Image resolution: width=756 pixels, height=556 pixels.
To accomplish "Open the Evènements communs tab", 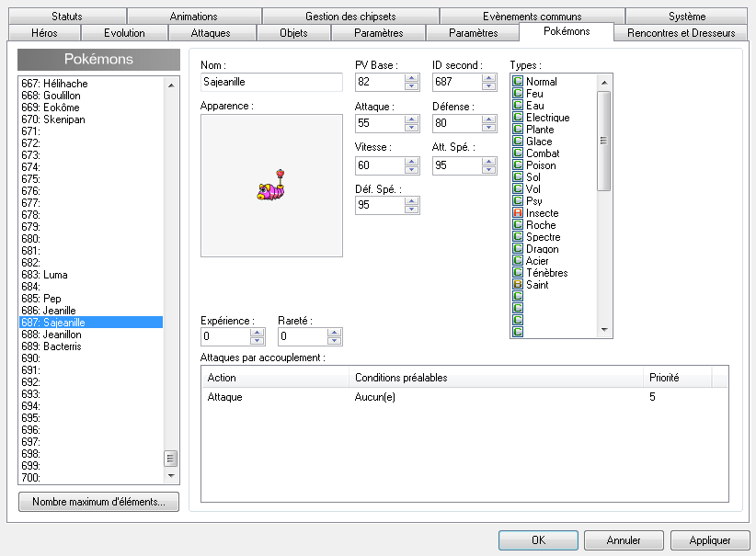I will (533, 16).
